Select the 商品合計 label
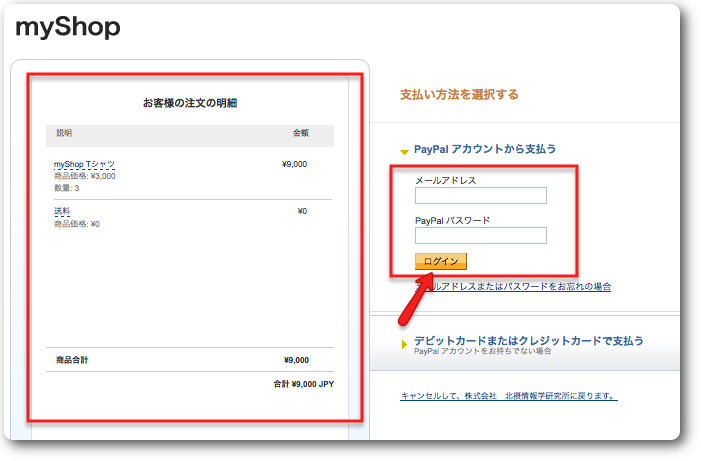This screenshot has height=461, width=701. click(72, 360)
